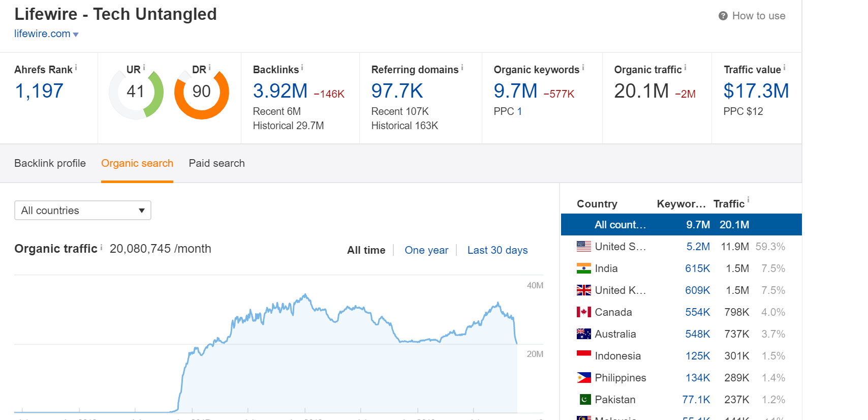Click the Recent 6M backlinks text

tap(277, 111)
